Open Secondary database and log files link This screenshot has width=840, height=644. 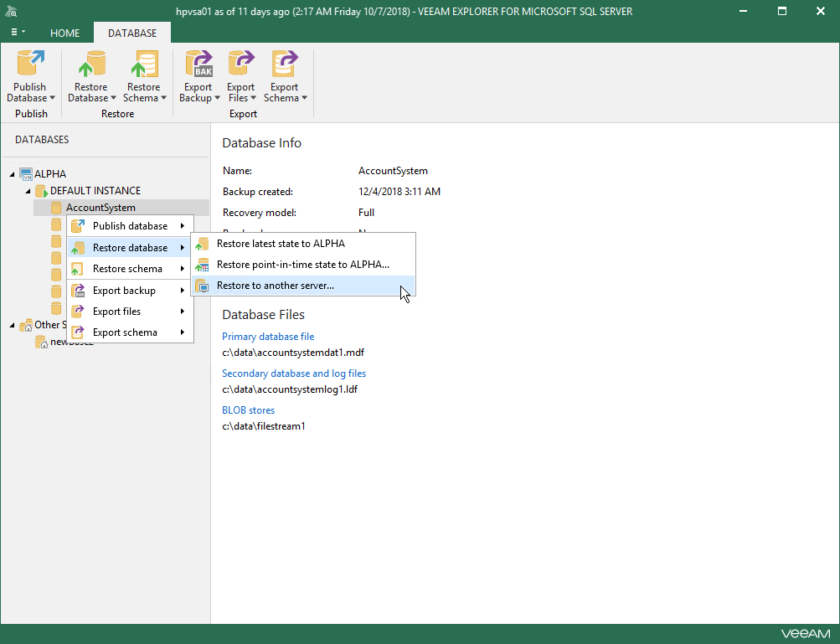(x=294, y=374)
